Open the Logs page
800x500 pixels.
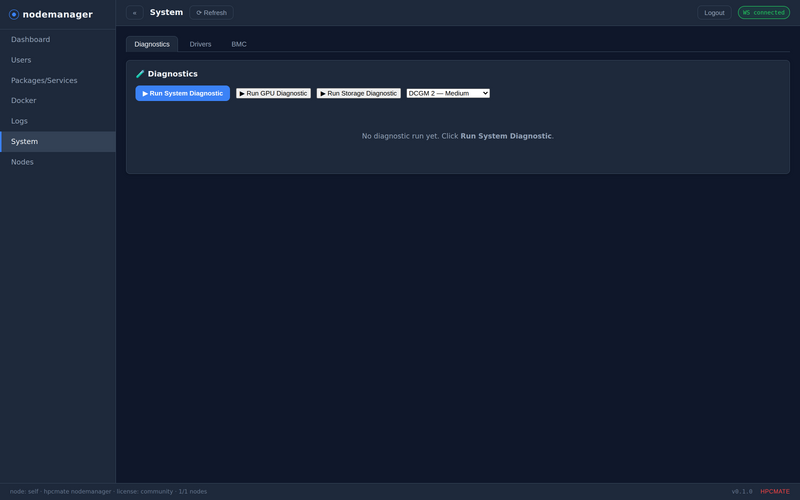[58, 121]
